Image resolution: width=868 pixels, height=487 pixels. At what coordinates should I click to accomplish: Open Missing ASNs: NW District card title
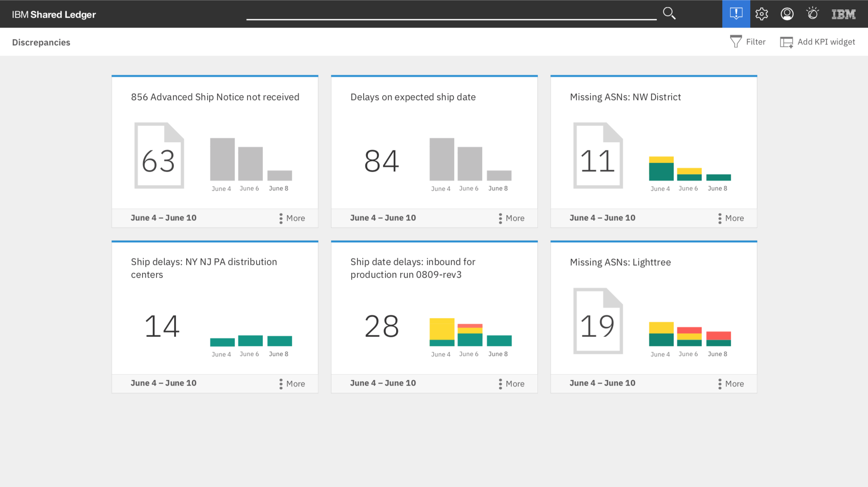point(625,97)
